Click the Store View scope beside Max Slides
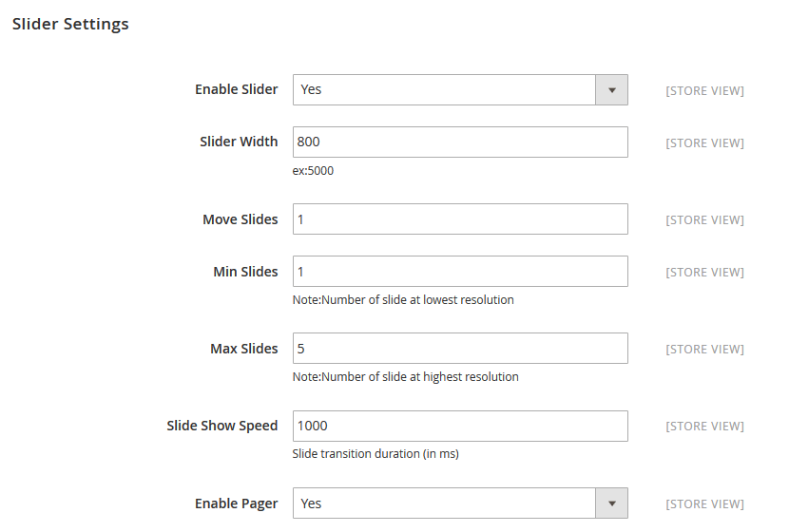 point(704,350)
